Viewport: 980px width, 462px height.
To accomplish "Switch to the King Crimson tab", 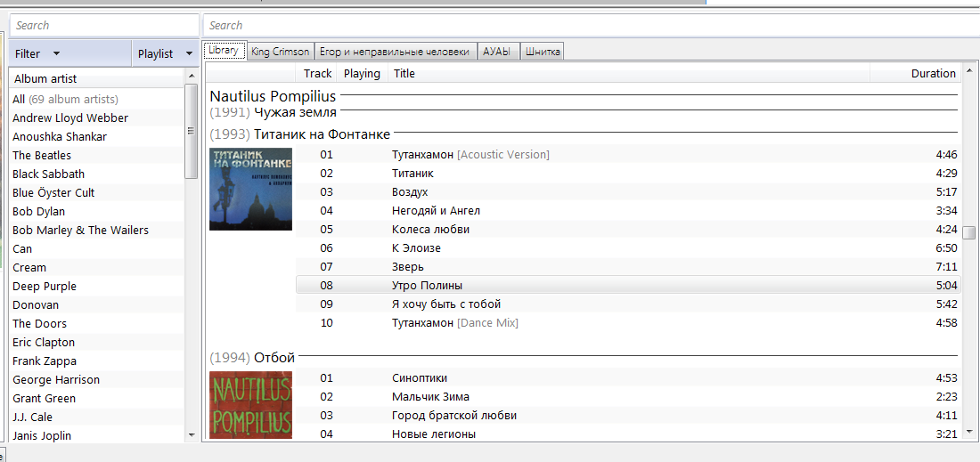I will (280, 52).
